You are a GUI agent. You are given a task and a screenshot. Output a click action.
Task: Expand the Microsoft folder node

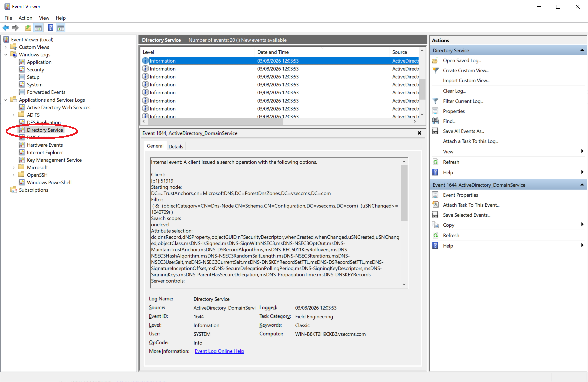pyautogui.click(x=14, y=167)
